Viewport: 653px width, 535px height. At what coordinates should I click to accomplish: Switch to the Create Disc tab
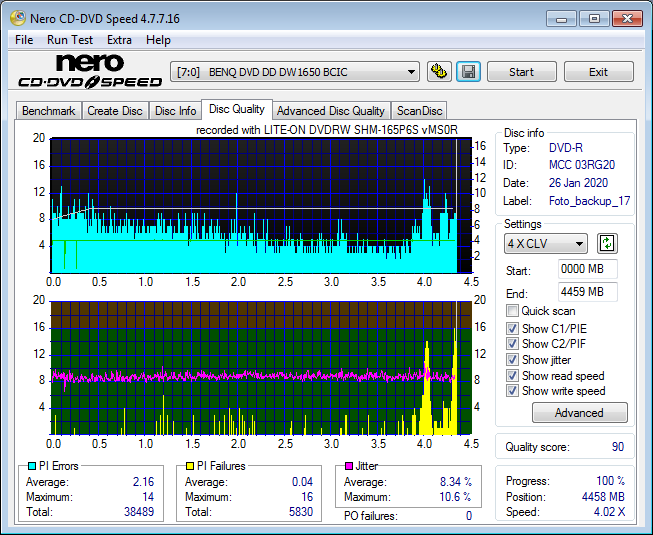point(115,111)
